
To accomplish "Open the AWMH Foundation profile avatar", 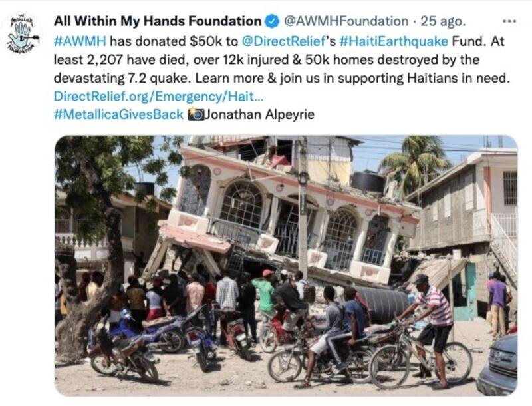I will coord(23,33).
